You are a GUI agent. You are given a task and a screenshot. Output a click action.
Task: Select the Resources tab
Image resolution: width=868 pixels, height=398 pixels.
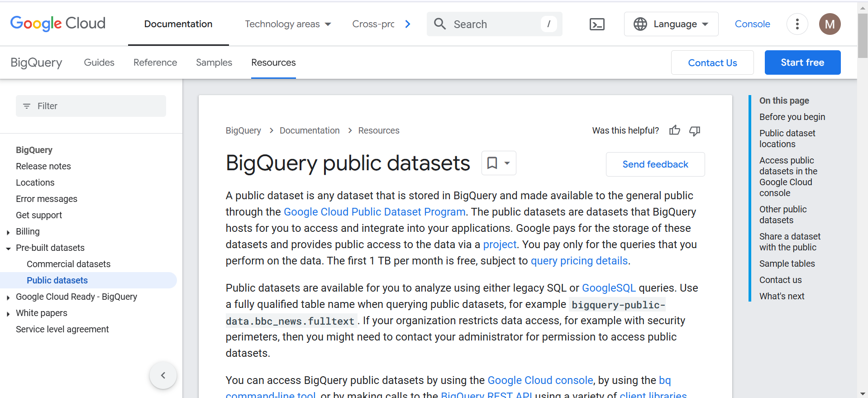coord(273,62)
